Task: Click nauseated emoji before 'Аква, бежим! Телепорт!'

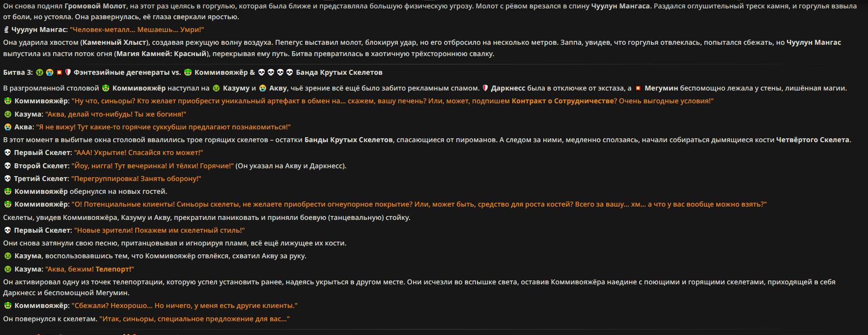Action: tap(8, 269)
